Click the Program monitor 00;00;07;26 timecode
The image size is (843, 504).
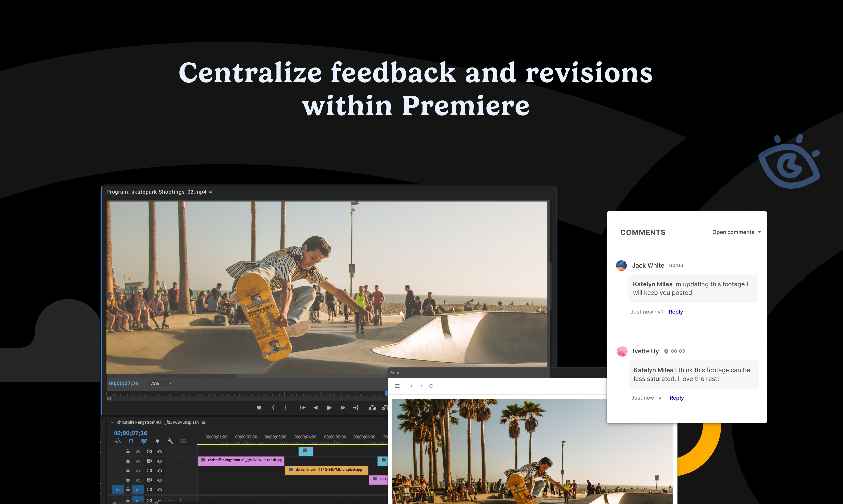point(123,383)
